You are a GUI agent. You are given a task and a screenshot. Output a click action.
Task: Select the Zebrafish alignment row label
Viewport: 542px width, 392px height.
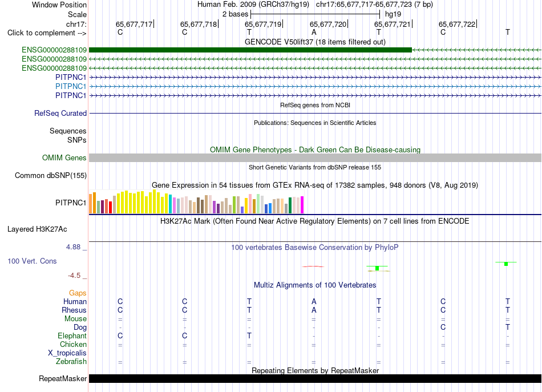pos(71,361)
